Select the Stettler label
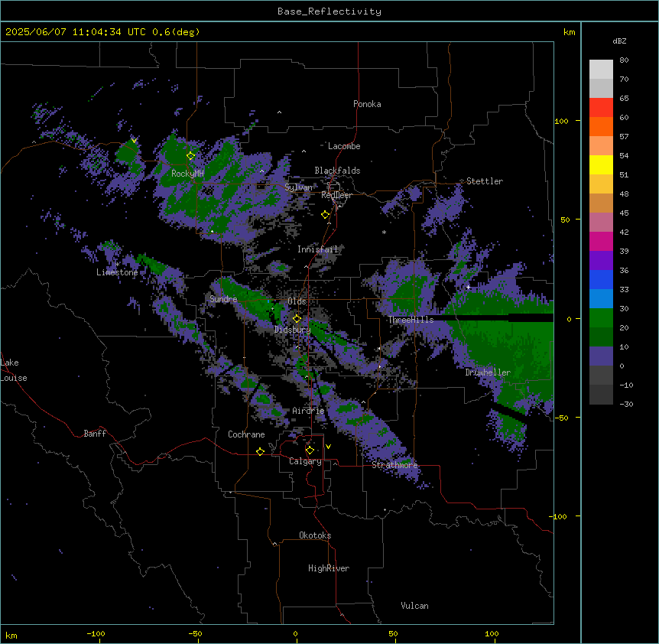659x644 pixels. 485,181
